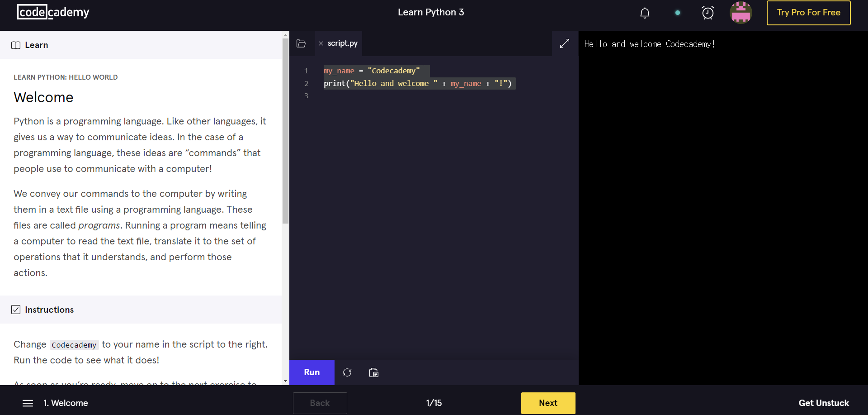Click the 1/15 progress indicator
Screen dimensions: 868x415
tap(434, 403)
